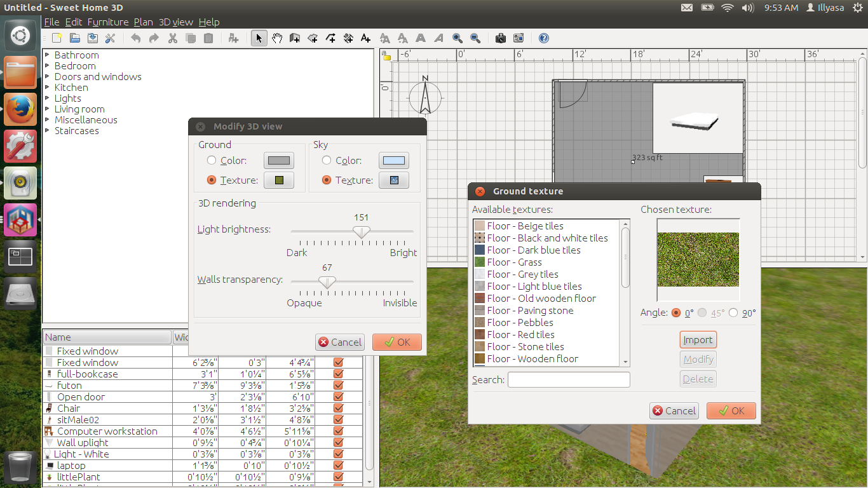Expand the Bathroom furniture category

pos(48,55)
